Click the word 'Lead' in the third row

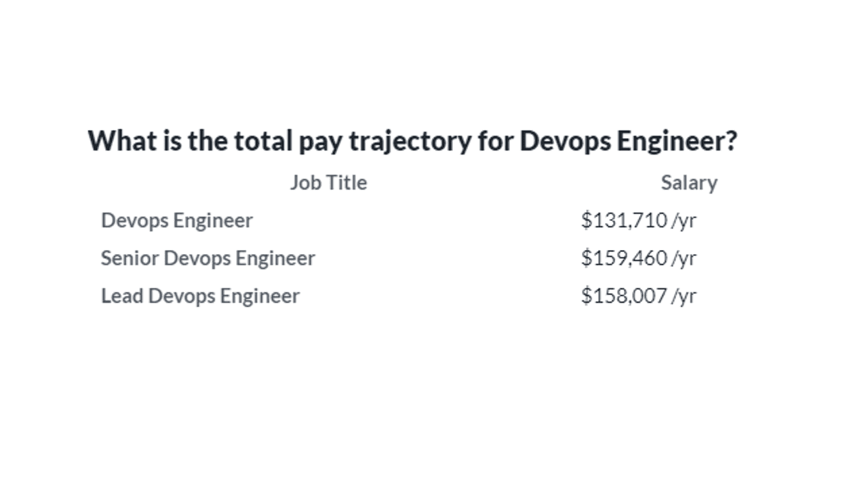coord(122,296)
